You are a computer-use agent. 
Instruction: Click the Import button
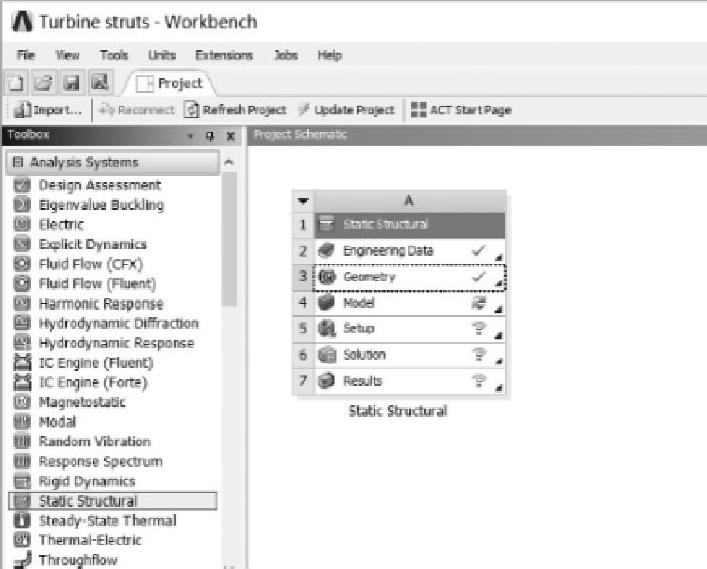pyautogui.click(x=47, y=110)
